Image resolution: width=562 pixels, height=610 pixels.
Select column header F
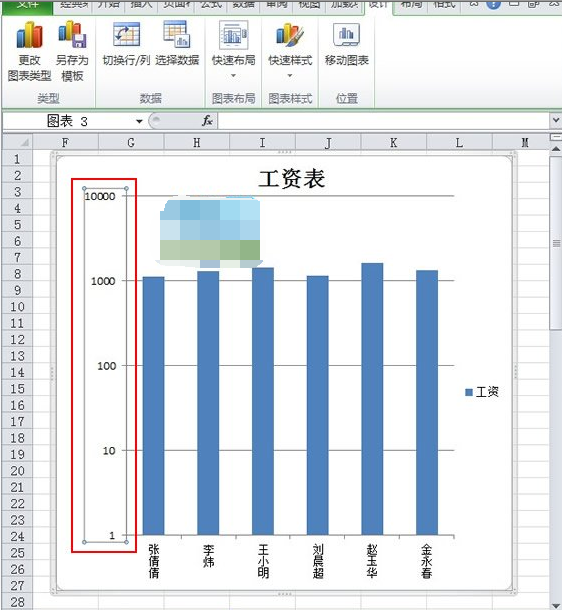click(65, 143)
